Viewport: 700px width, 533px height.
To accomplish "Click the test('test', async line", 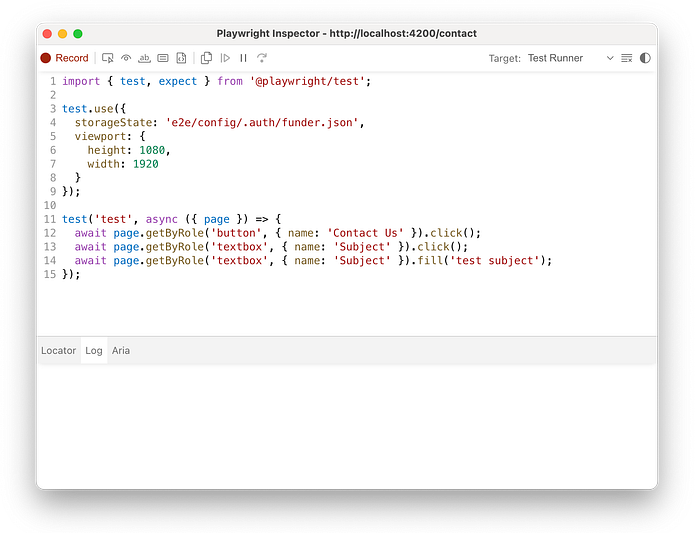I will [171, 219].
